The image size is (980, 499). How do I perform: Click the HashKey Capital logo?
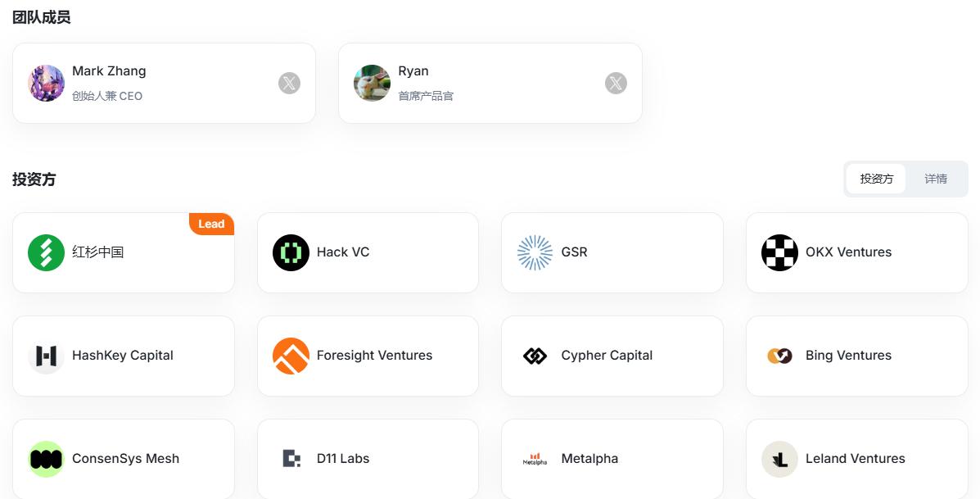coord(46,356)
